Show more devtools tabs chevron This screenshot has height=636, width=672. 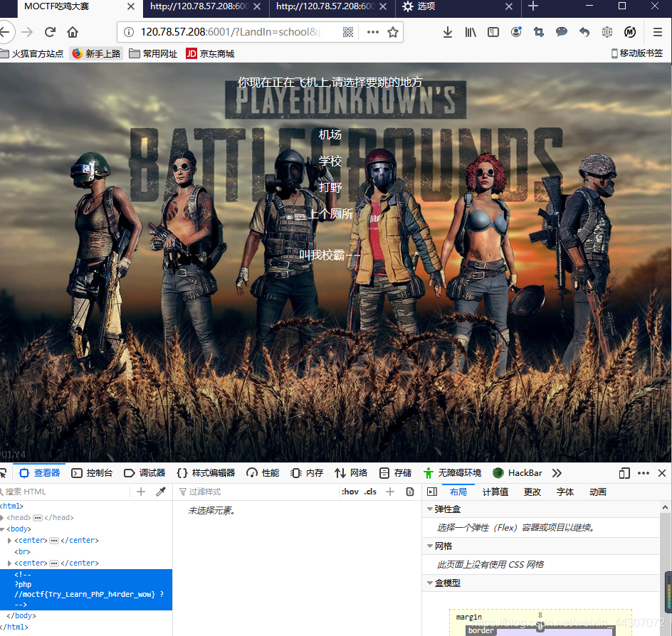pyautogui.click(x=557, y=473)
